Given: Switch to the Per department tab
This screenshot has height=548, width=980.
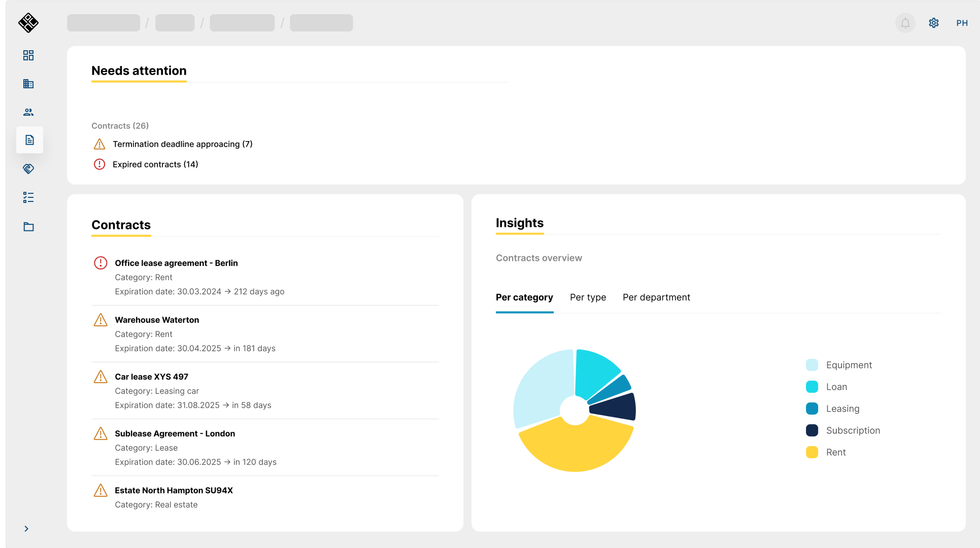Looking at the screenshot, I should (x=656, y=297).
